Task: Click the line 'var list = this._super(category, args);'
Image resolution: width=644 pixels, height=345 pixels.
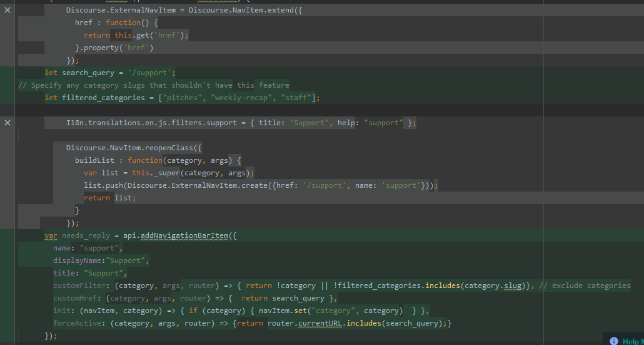Action: (x=169, y=173)
